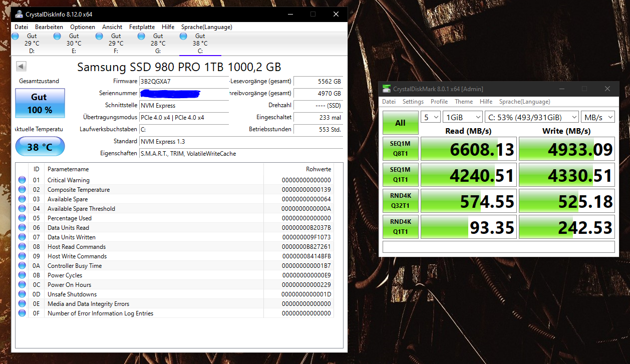Click the back arrow icon above Gesamtzustand
This screenshot has width=630, height=364.
coord(20,66)
